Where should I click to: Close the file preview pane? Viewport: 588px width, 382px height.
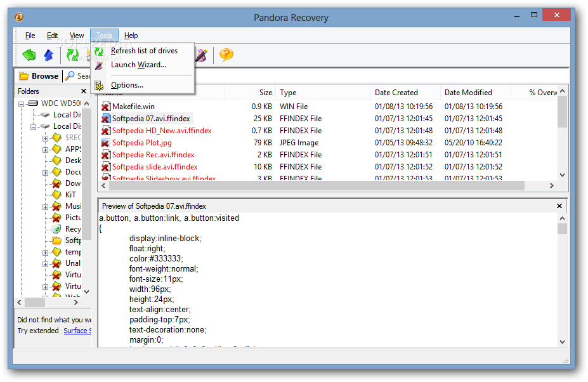(559, 206)
